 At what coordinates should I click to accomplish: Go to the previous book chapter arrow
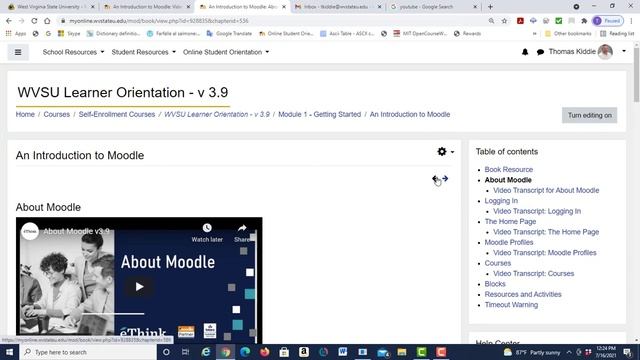coord(435,178)
